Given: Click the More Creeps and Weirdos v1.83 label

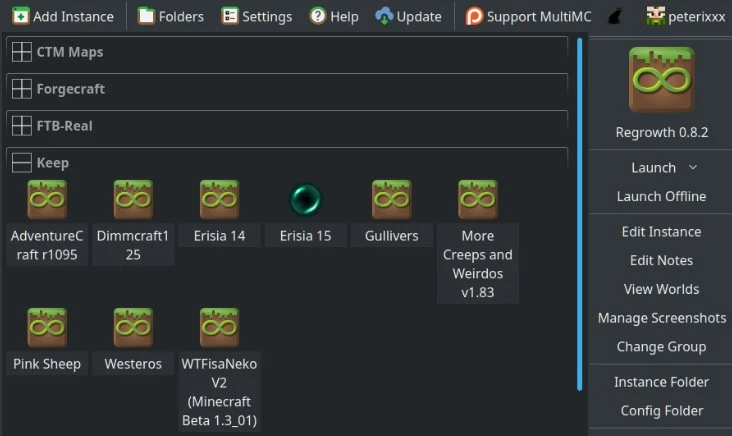Looking at the screenshot, I should click(478, 264).
